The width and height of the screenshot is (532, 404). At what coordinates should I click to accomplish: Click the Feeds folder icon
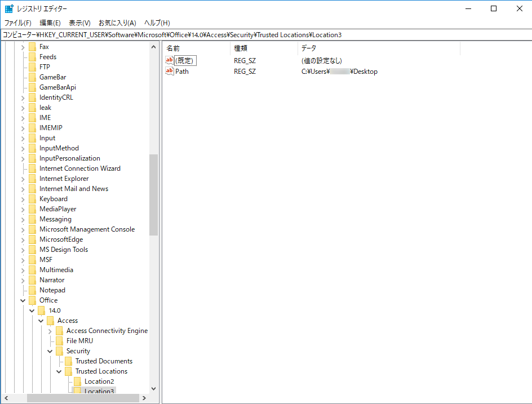(x=33, y=57)
